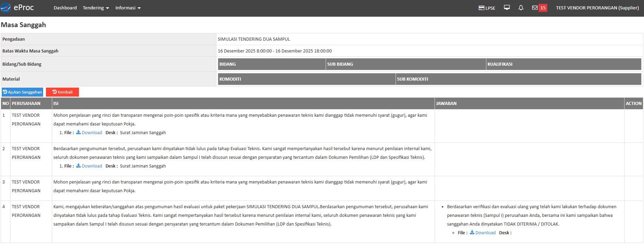644x244 pixels.
Task: Click Surat Jaminan Sanggah text in row 1
Action: pyautogui.click(x=143, y=132)
